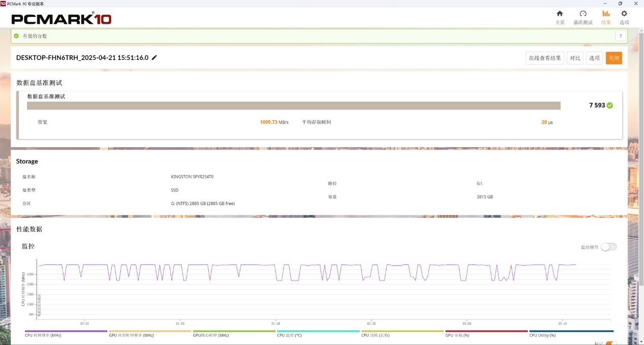The width and height of the screenshot is (644, 345).
Task: Click the access time value 20 μs
Action: point(547,122)
